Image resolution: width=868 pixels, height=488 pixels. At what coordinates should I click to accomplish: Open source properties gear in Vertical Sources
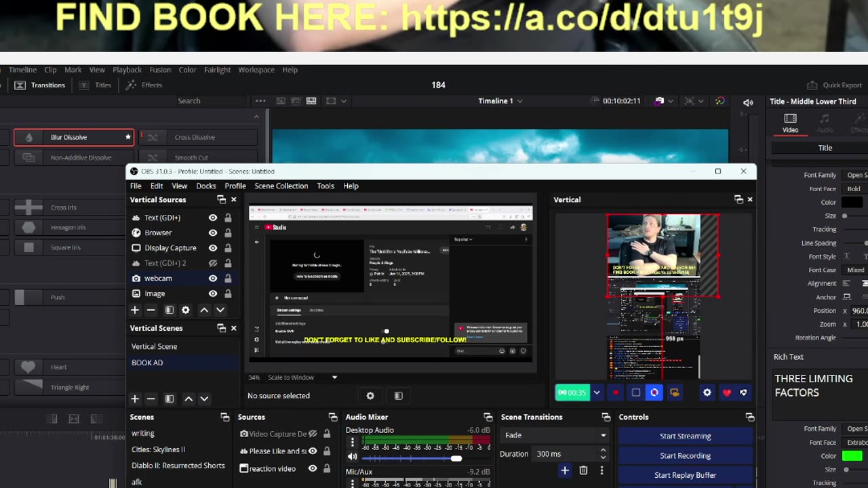click(185, 310)
